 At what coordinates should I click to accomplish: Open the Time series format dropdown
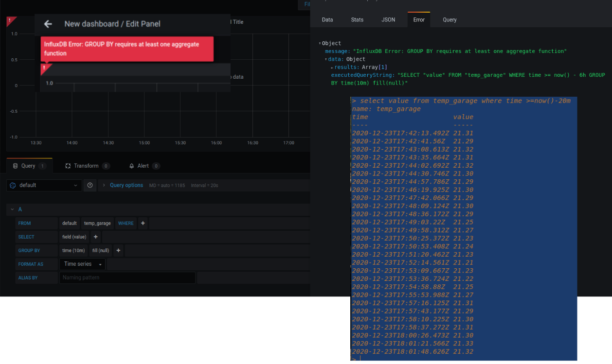(x=83, y=264)
